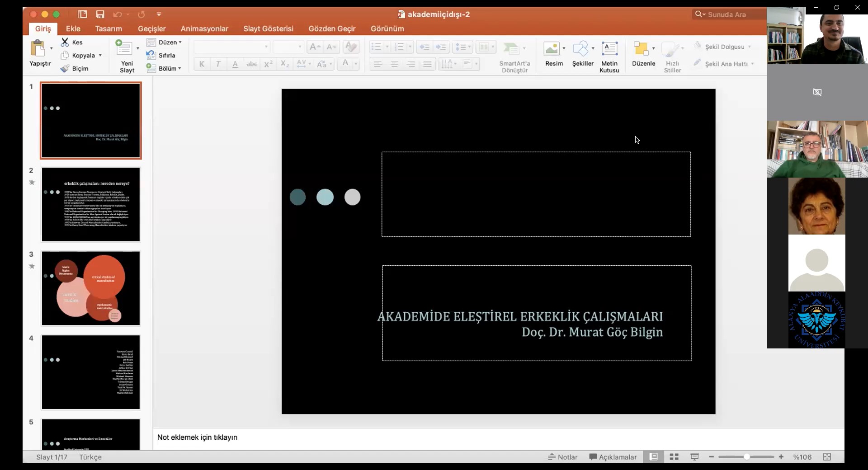Toggle the Notlar notes pane
Viewport: 868px width, 470px height.
coord(563,457)
